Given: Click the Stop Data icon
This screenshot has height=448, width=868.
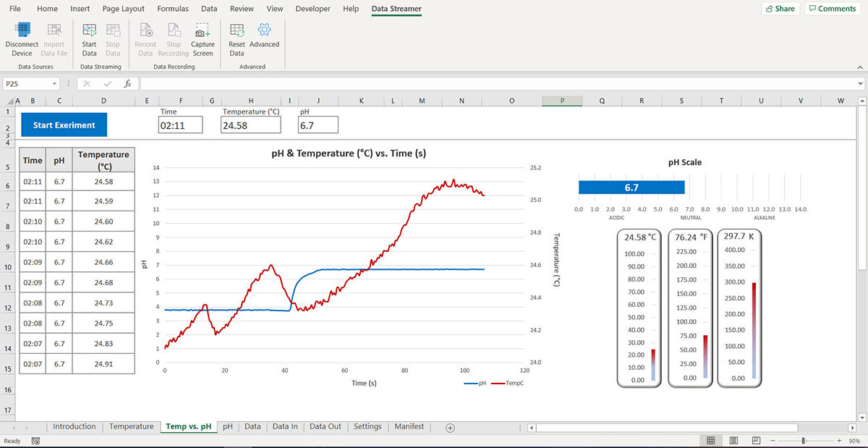Looking at the screenshot, I should [x=113, y=30].
